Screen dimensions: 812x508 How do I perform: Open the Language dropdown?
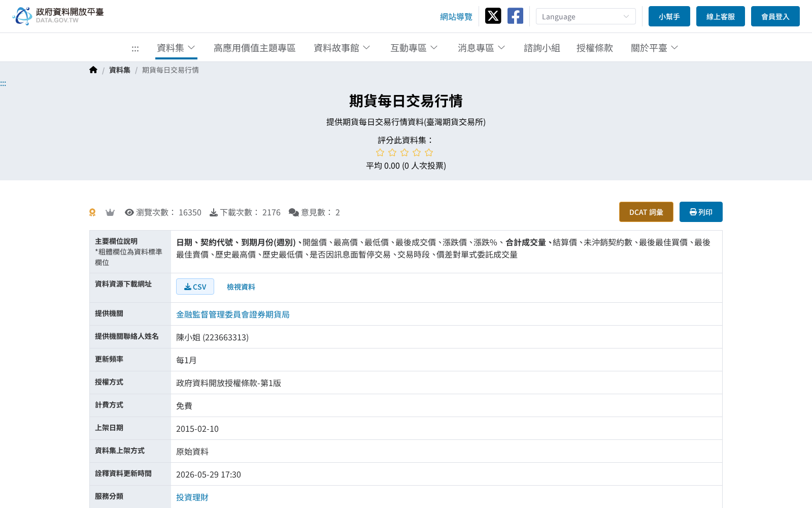[586, 16]
